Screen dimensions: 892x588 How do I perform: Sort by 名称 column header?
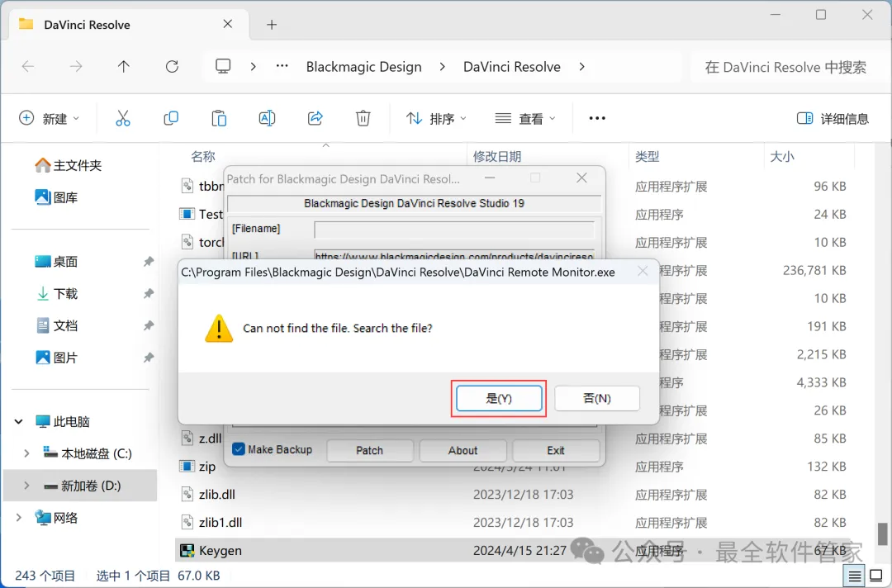point(203,156)
